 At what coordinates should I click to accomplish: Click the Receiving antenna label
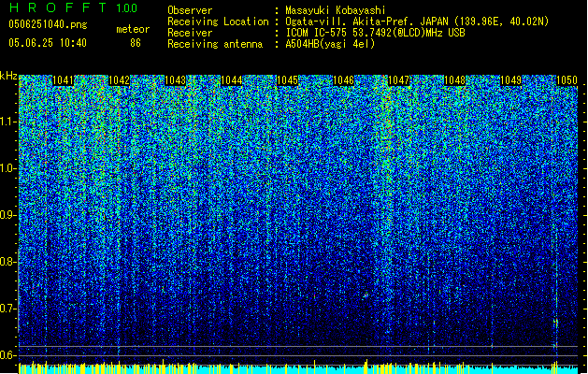215,44
